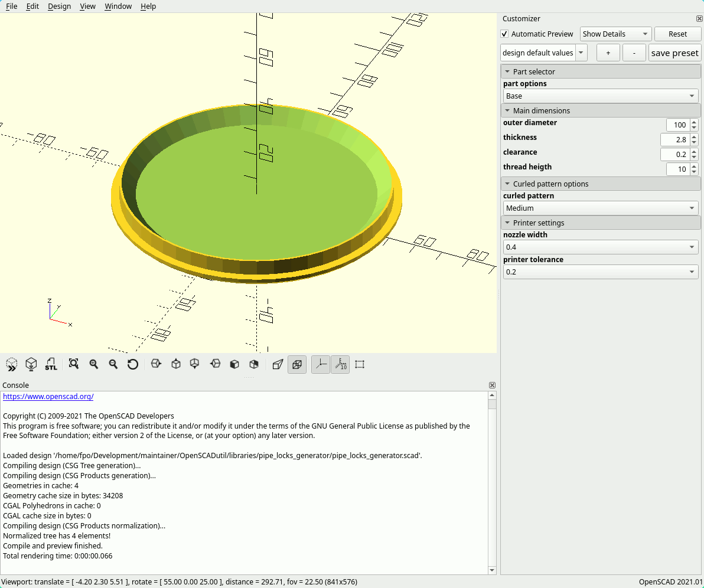Open the Design menu
The height and width of the screenshot is (588, 704).
[59, 6]
